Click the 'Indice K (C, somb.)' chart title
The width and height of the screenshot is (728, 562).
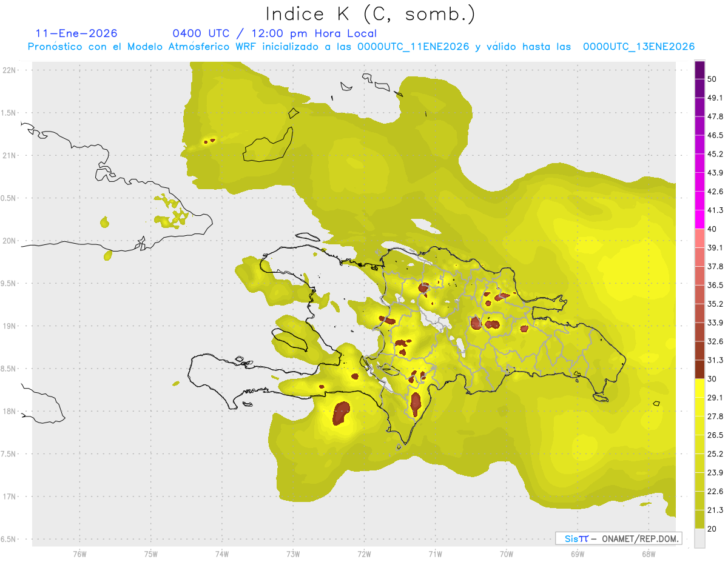(x=371, y=14)
